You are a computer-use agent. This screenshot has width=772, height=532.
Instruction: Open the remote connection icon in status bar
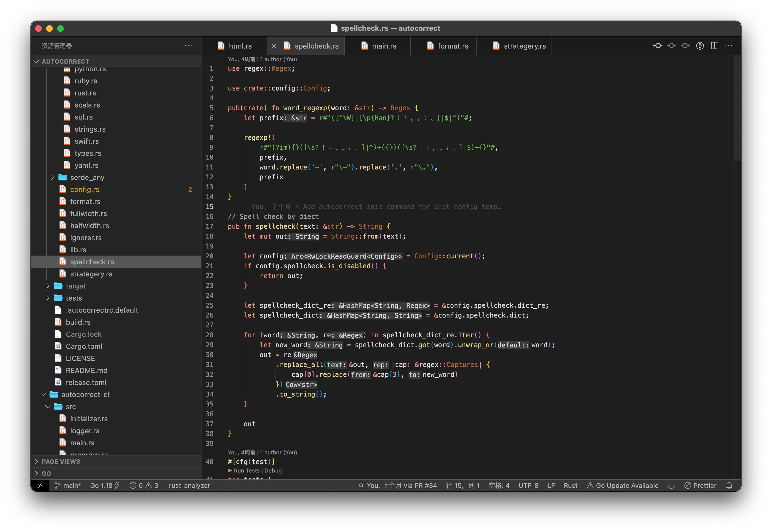coord(41,485)
